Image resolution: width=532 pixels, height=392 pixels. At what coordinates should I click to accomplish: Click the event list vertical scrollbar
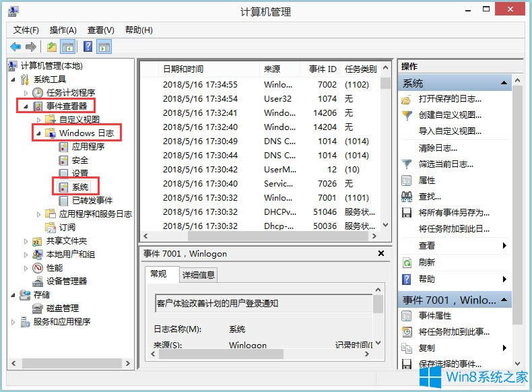click(385, 148)
